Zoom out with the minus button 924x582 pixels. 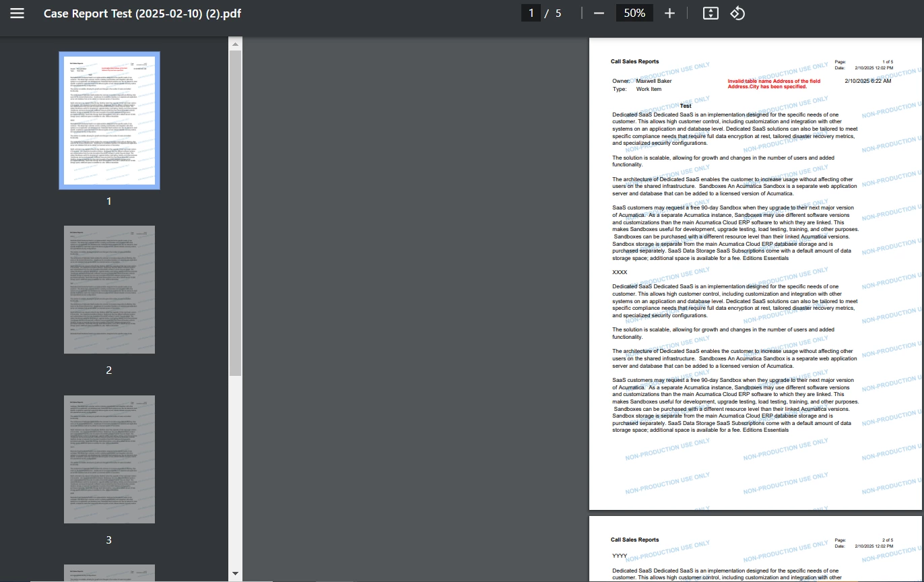(599, 13)
